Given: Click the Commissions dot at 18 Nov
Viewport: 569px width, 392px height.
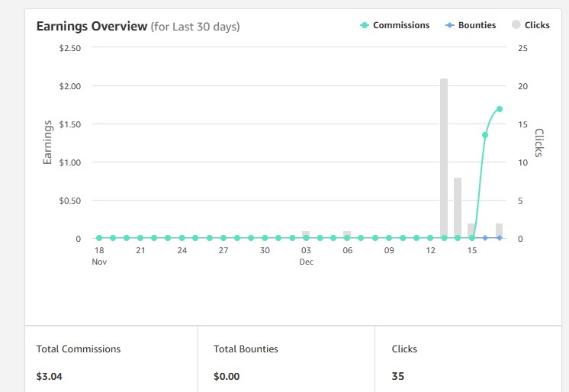Looking at the screenshot, I should (x=99, y=238).
